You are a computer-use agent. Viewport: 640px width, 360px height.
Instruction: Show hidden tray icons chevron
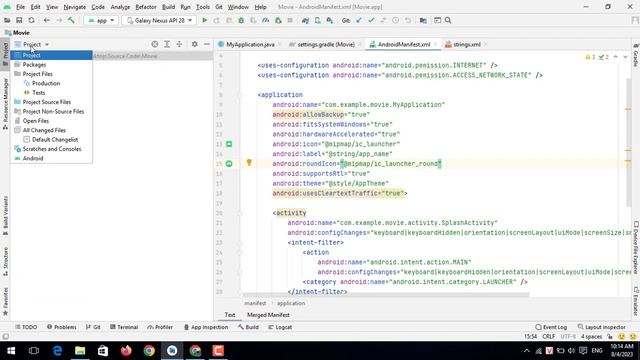pyautogui.click(x=527, y=351)
